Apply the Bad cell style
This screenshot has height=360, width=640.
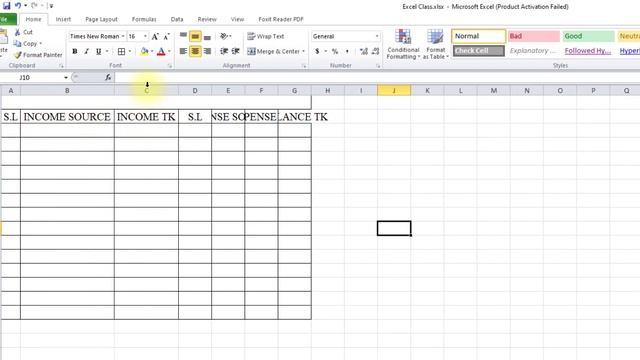tap(533, 36)
